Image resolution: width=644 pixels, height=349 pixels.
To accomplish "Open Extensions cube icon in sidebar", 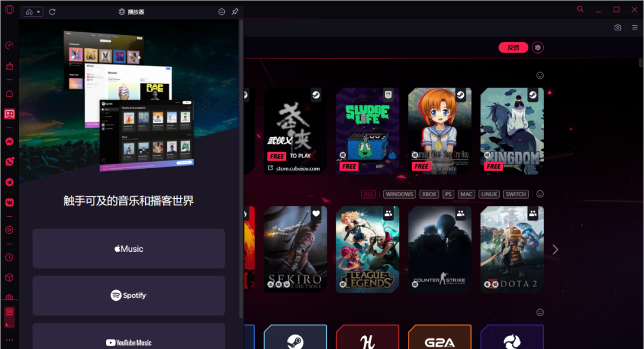I will point(10,278).
